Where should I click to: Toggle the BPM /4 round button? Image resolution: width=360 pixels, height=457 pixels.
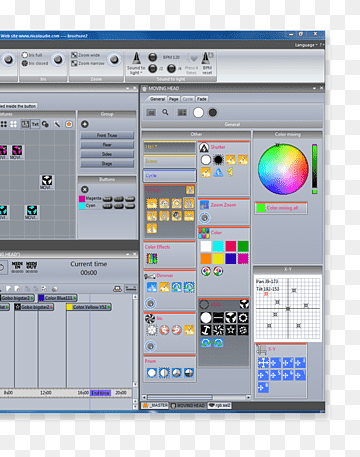coord(171,68)
